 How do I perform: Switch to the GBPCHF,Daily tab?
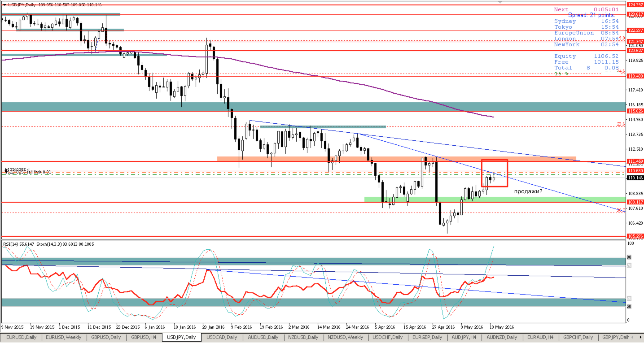(578, 337)
